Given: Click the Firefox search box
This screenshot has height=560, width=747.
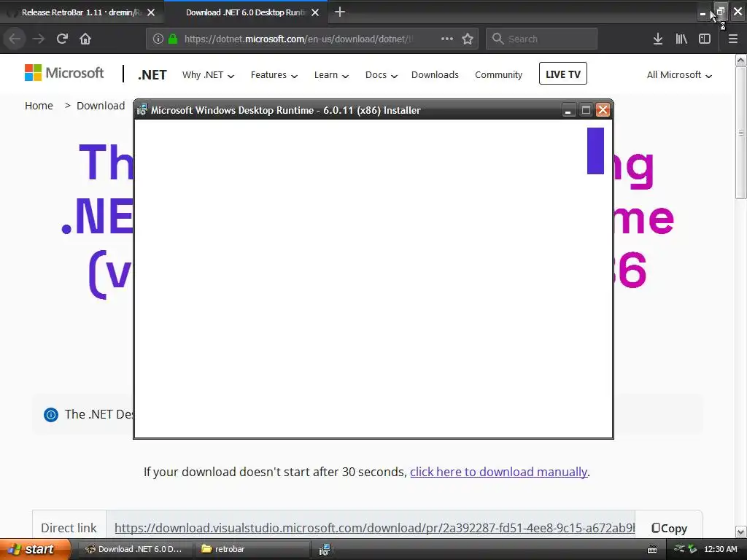Looking at the screenshot, I should [x=542, y=39].
